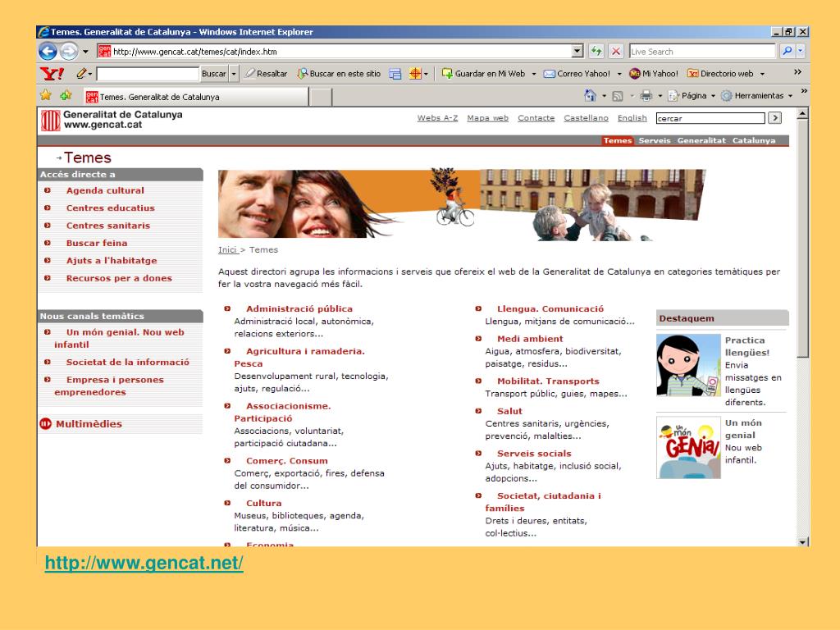
Task: Select the Temes navigation tab
Action: point(618,140)
